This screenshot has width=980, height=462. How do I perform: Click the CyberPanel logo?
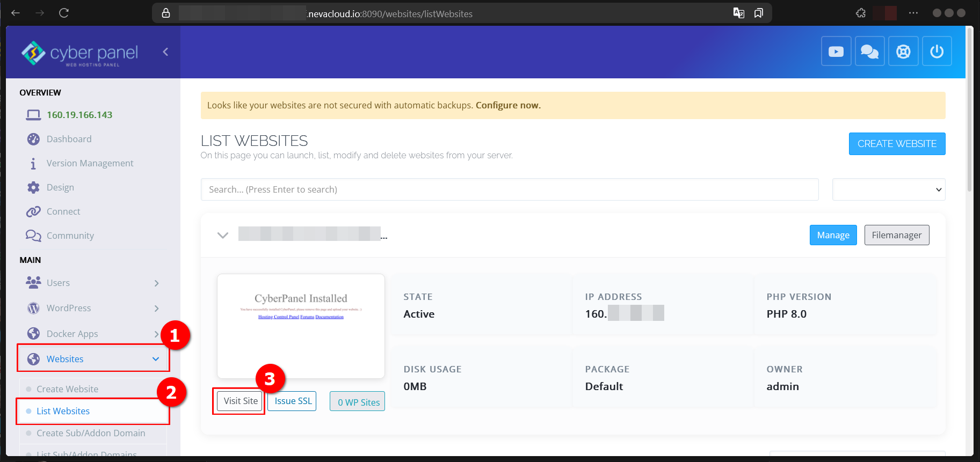[x=79, y=53]
